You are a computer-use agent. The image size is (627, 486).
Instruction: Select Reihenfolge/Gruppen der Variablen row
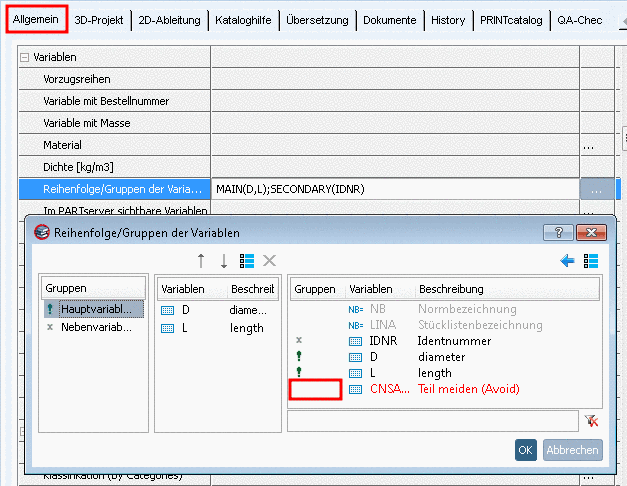114,189
